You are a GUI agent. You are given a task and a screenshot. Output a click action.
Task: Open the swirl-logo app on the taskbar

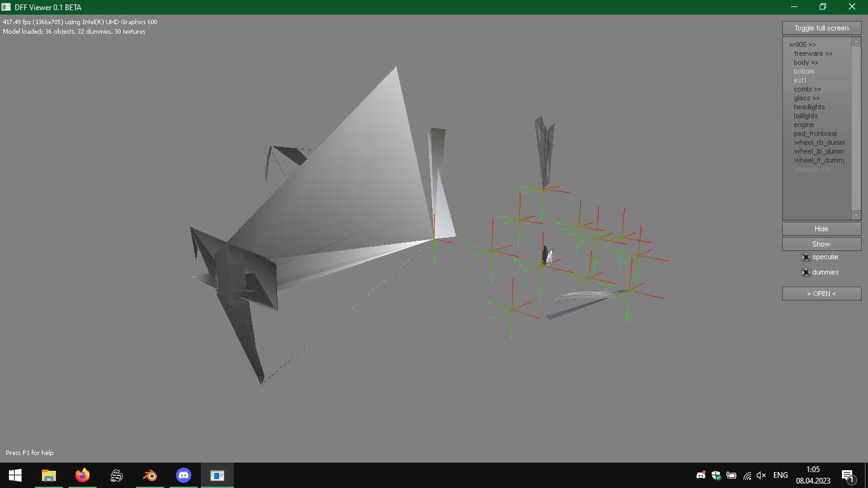coord(116,475)
